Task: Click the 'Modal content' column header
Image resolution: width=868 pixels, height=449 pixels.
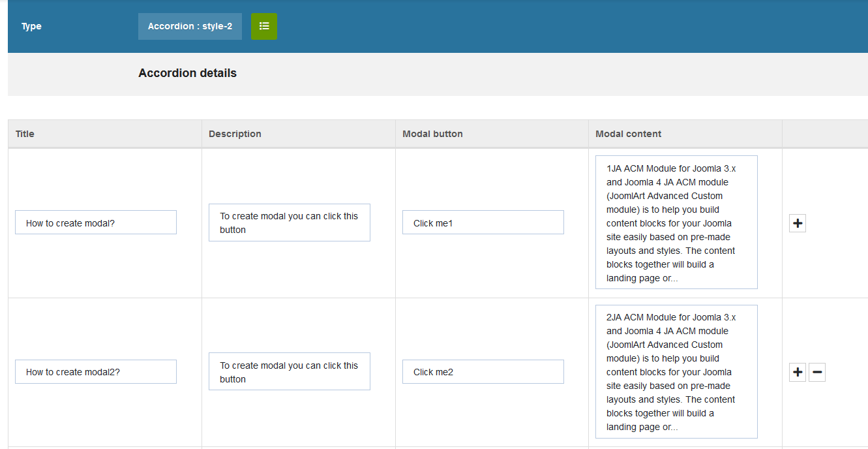Action: click(x=628, y=134)
